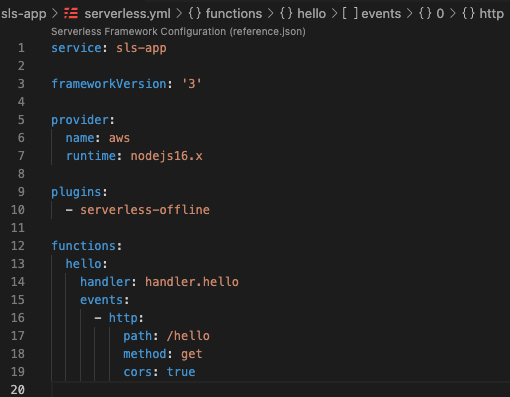The height and width of the screenshot is (397, 510).
Task: Click the serverless.yml breadcrumb item
Action: point(127,14)
